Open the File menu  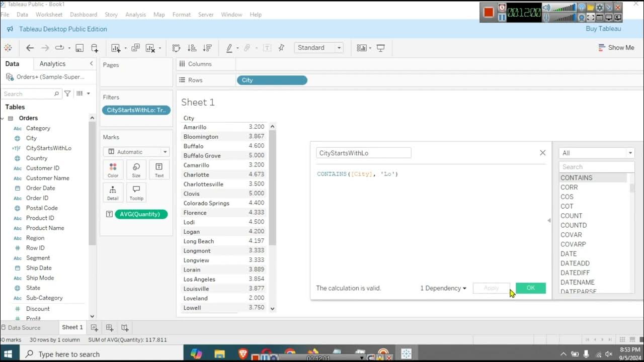(5, 15)
